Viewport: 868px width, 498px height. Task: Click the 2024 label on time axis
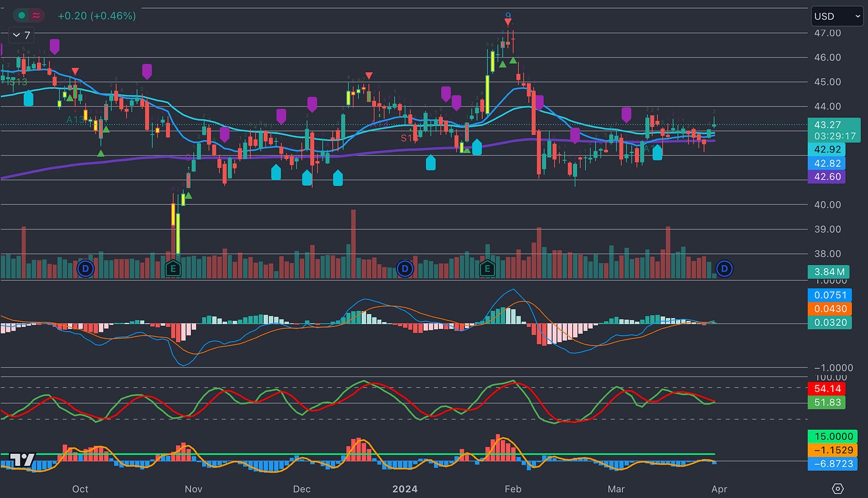405,489
